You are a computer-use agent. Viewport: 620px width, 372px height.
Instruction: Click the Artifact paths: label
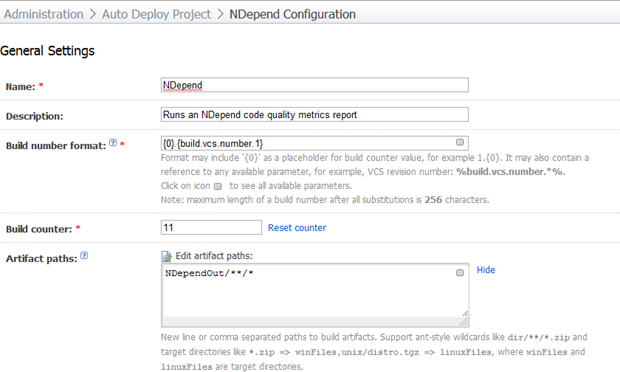point(41,259)
